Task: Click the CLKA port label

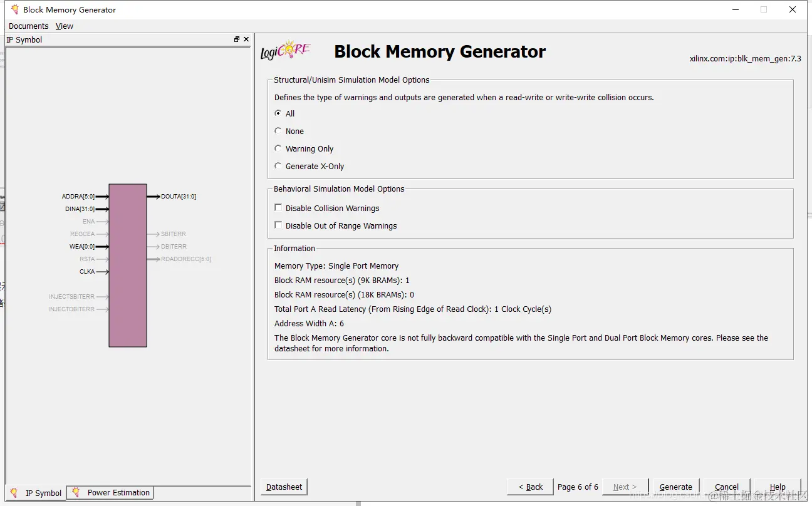Action: 87,272
